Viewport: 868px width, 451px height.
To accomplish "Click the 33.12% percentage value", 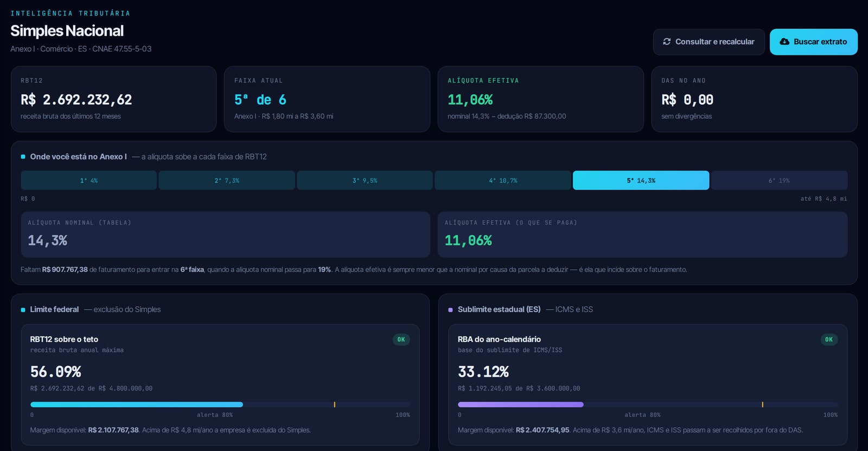I will coord(483,372).
